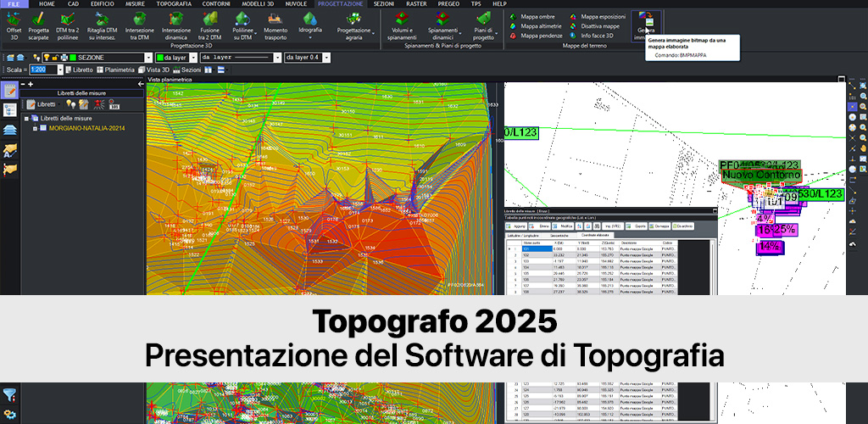Open the layers stack icon in left sidebar
Screen dimensions: 868x424
point(10,130)
